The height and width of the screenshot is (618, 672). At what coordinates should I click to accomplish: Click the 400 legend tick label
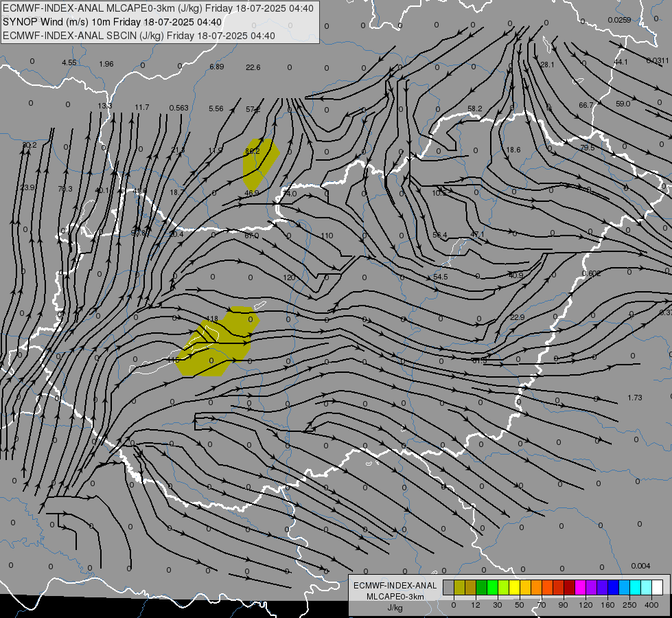pyautogui.click(x=651, y=605)
